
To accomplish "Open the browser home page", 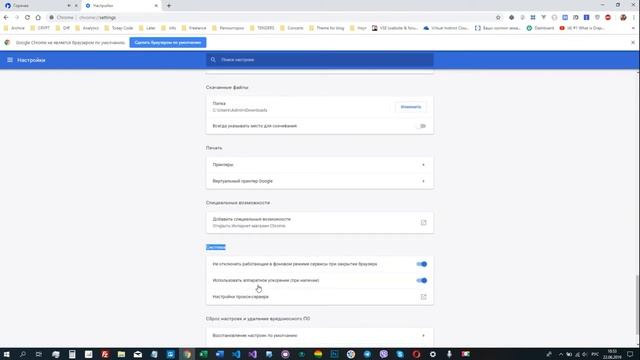I will pos(38,18).
